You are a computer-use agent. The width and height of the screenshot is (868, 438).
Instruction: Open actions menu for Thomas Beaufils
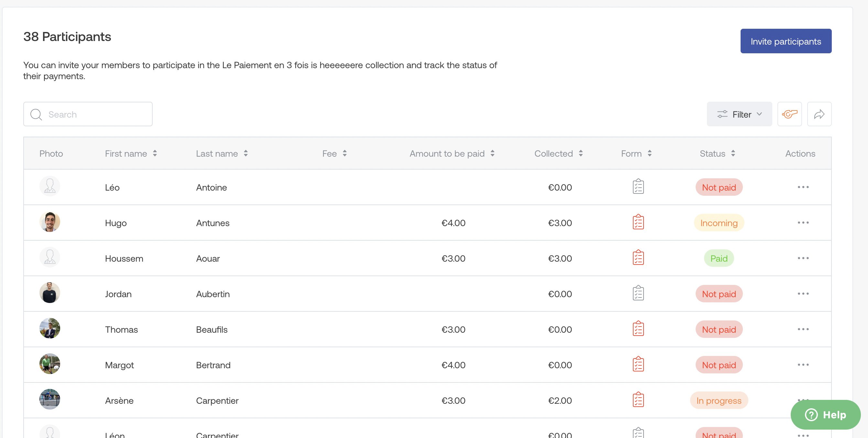pos(803,329)
